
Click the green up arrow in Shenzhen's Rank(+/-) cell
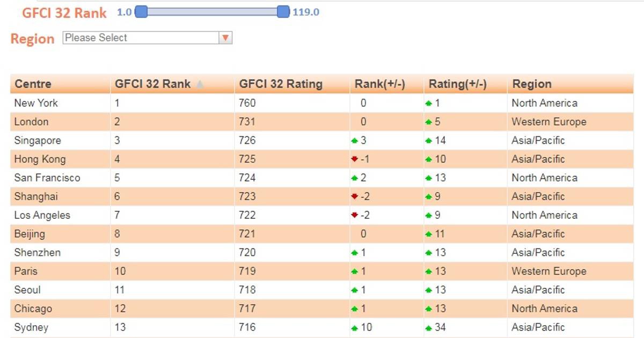(x=354, y=253)
